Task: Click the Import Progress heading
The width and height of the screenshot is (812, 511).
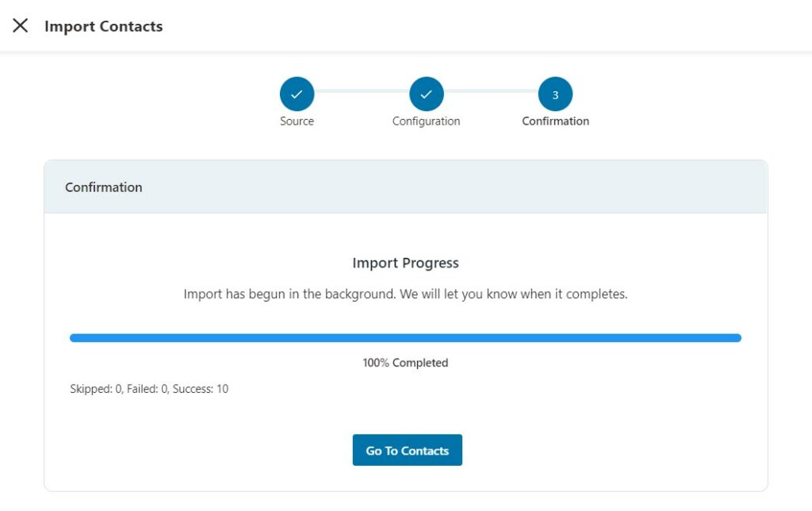Action: tap(405, 263)
